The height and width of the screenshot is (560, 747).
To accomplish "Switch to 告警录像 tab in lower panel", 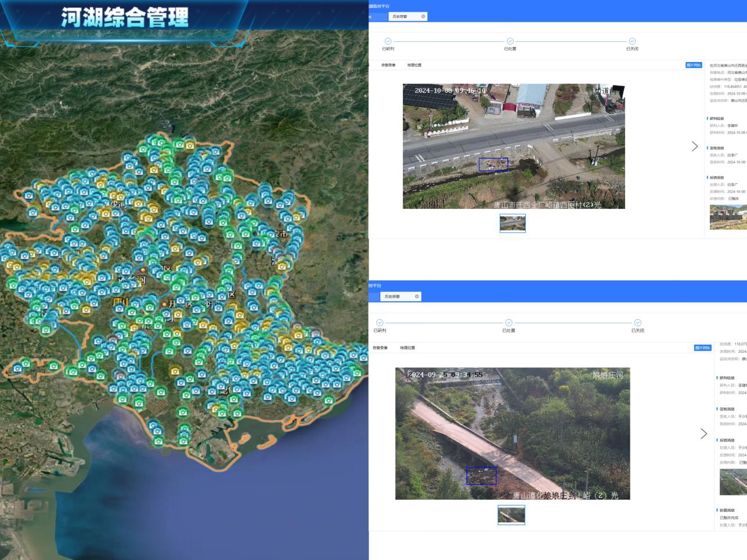I will [x=380, y=348].
